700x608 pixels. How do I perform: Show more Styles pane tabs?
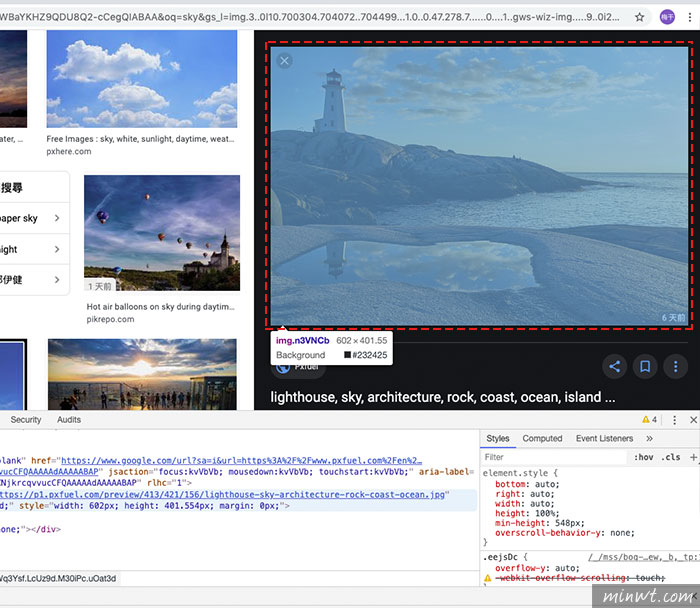[649, 438]
